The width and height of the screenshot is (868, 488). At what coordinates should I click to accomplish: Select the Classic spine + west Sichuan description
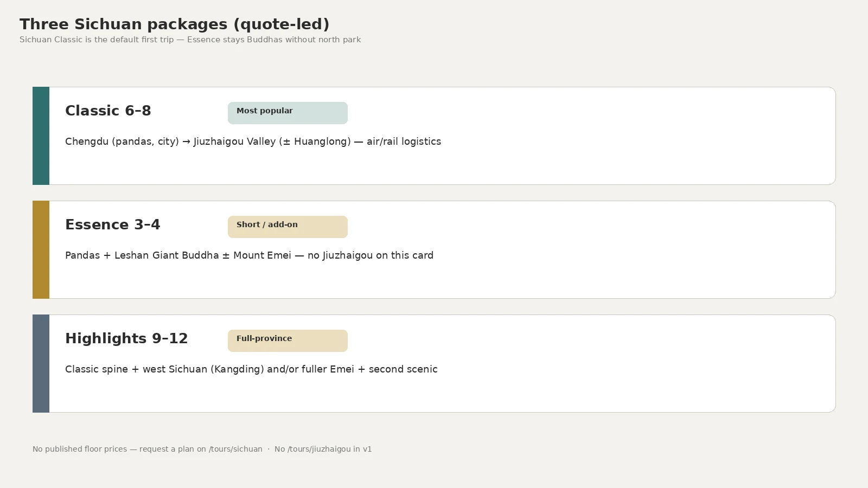251,369
